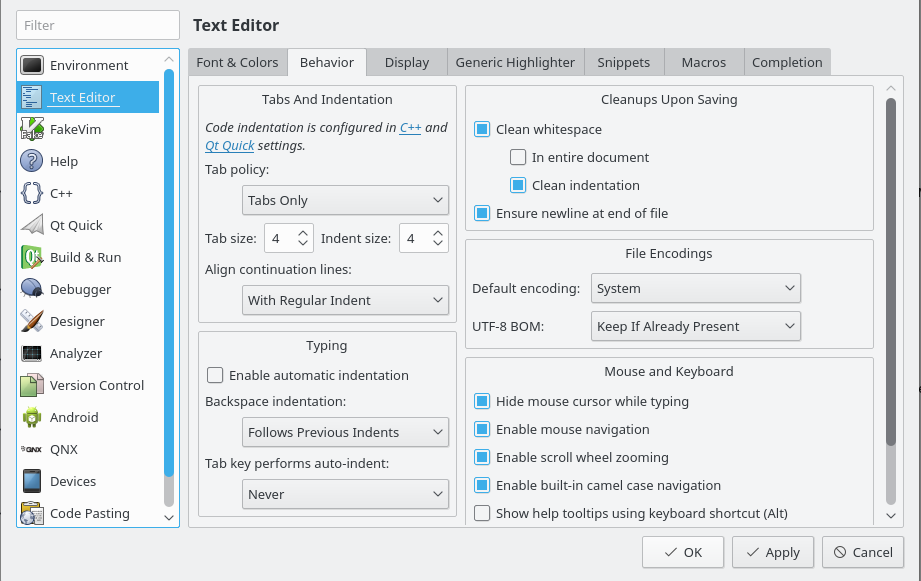The width and height of the screenshot is (921, 581).
Task: Select the FakeVim category icon
Action: 32,129
